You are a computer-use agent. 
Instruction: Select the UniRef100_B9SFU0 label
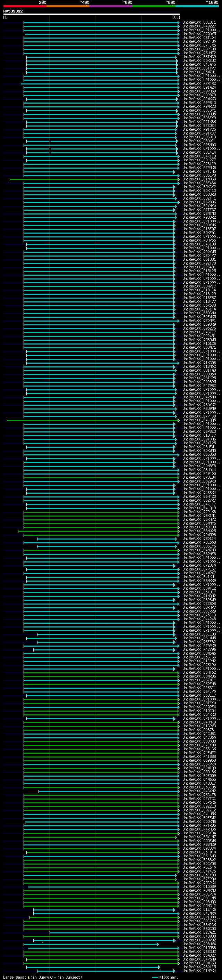[199, 42]
